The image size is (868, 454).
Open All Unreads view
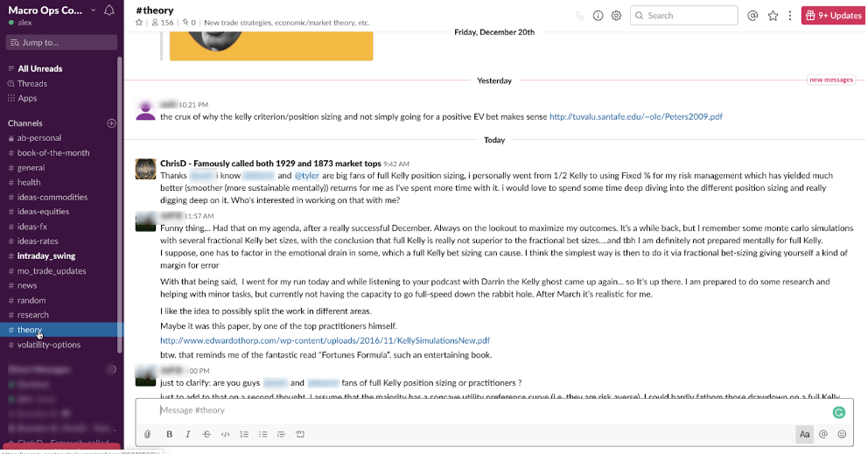(40, 68)
